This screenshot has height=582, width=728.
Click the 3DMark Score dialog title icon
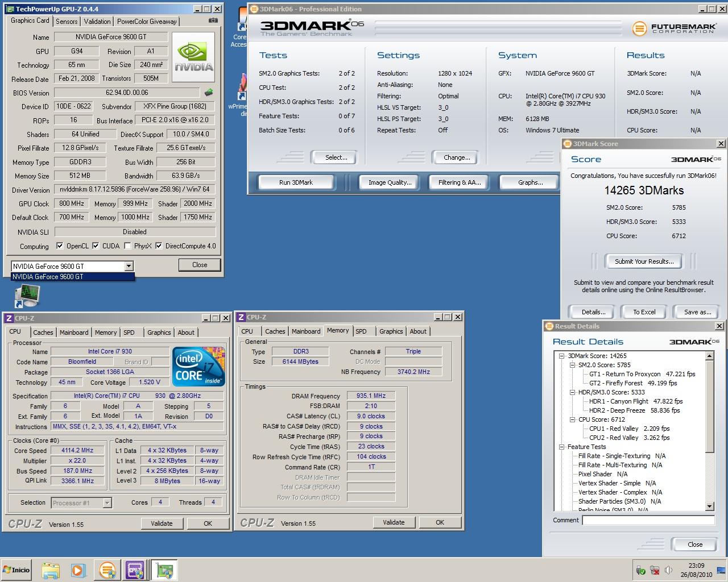[568, 144]
